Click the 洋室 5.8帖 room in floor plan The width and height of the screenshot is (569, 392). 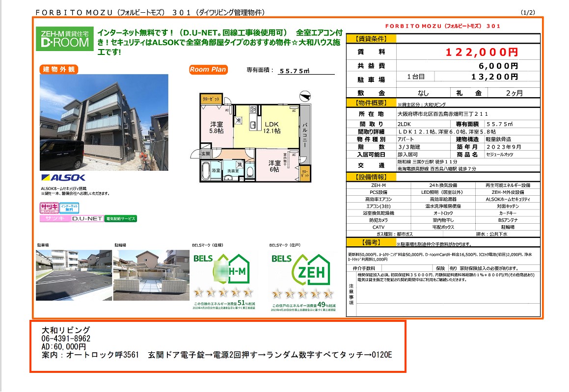pos(217,127)
